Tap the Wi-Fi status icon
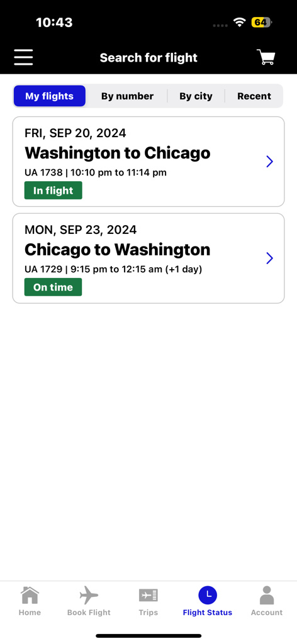Viewport: 297px width, 644px height. (x=239, y=22)
